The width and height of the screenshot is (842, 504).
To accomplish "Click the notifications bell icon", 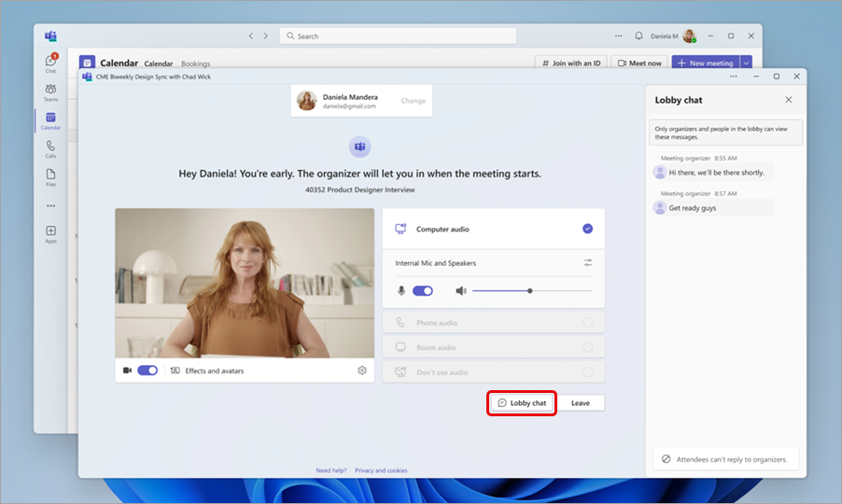I will click(639, 36).
